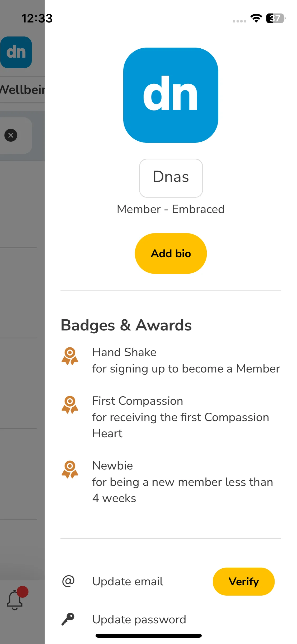297x644 pixels.
Task: Tap the Member - Embraced status label
Action: pos(171,209)
